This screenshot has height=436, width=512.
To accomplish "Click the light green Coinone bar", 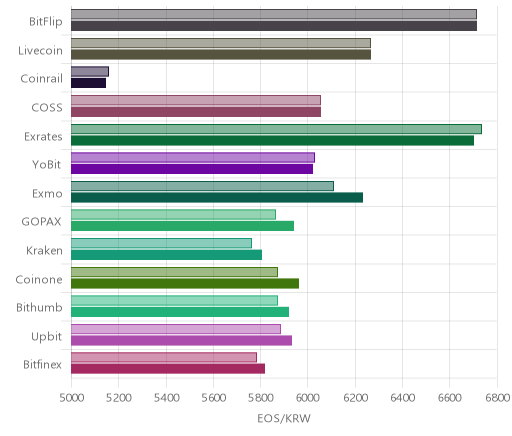I will pyautogui.click(x=174, y=272).
